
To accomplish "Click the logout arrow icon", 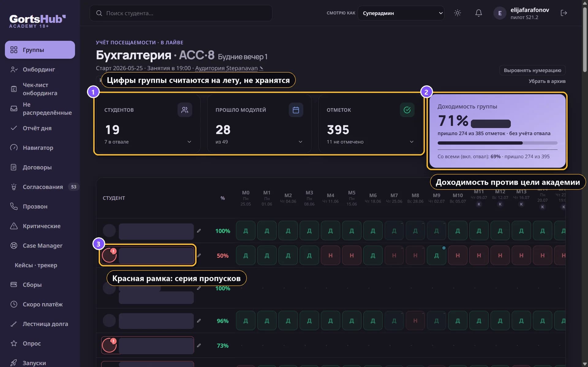I will (564, 13).
